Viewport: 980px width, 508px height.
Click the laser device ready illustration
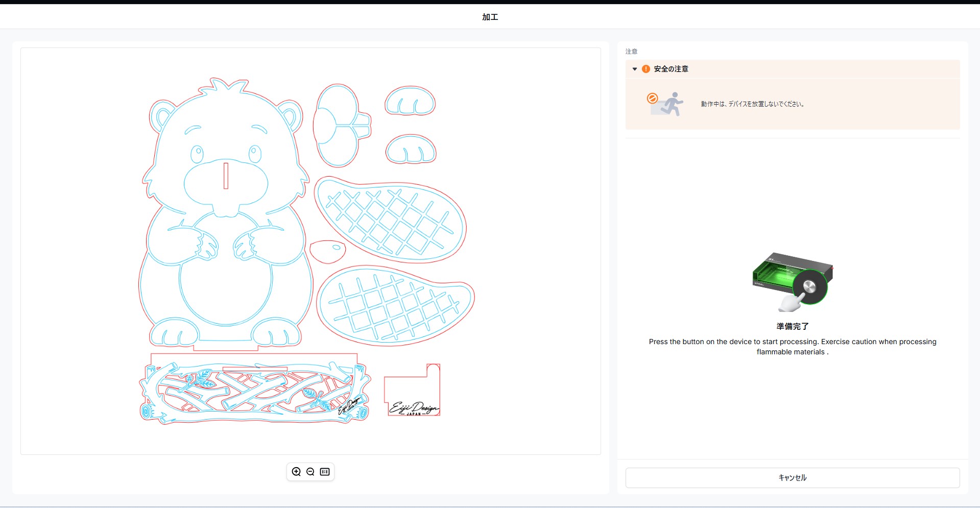pos(792,282)
